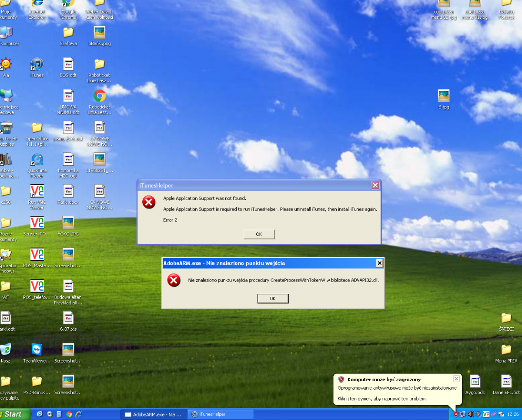Launch Internet Explorer from Quick Launch bar
This screenshot has width=522, height=420.
click(79, 414)
